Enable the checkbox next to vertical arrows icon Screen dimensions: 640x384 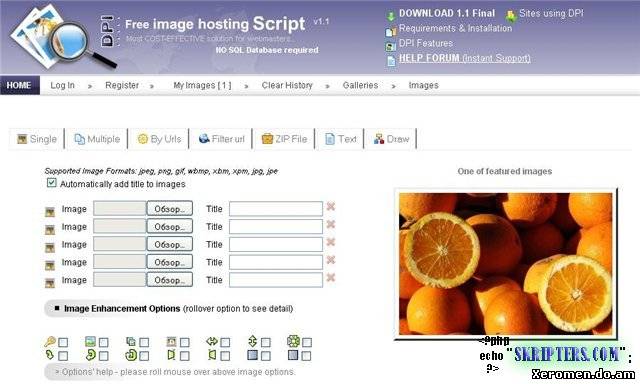[x=266, y=342]
